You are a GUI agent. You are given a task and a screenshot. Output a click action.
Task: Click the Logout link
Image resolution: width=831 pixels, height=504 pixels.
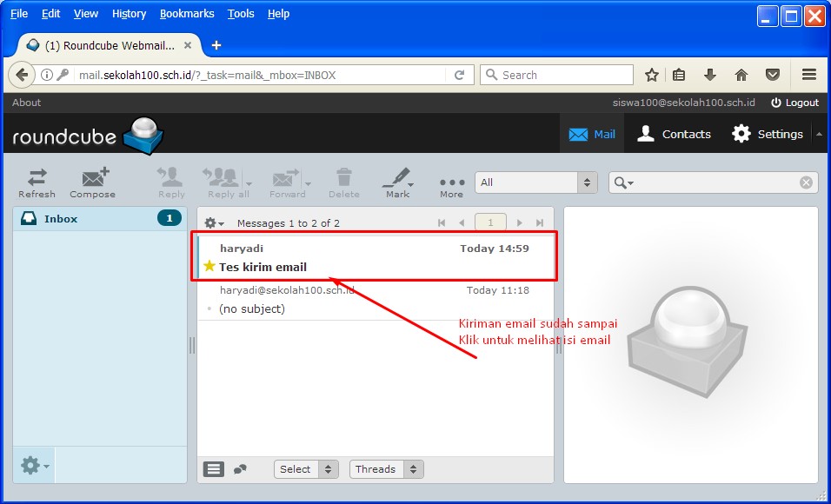coord(794,103)
